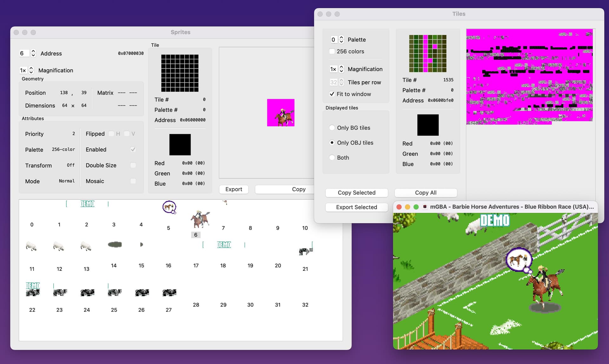Choose the Both tiles radio option
The image size is (609, 364).
332,158
